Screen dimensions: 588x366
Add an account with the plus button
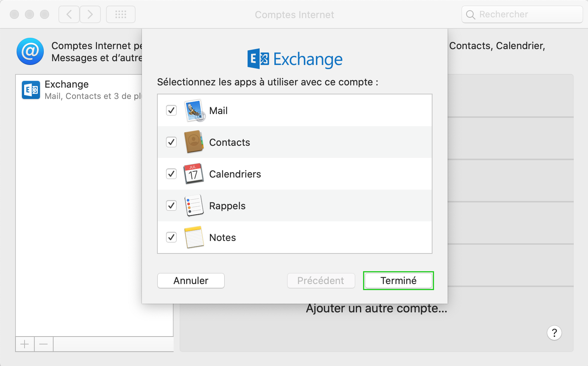pos(25,344)
